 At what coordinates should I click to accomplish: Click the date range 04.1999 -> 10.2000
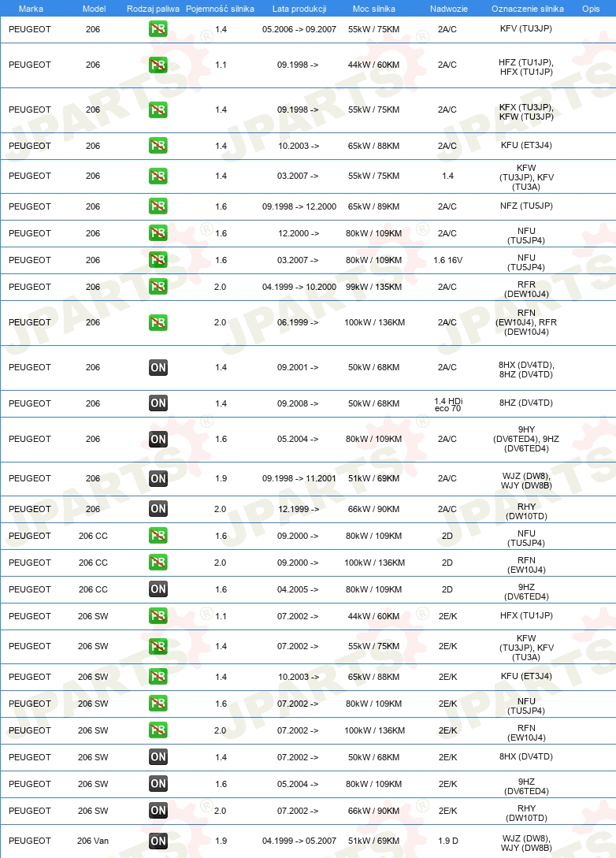pyautogui.click(x=299, y=287)
